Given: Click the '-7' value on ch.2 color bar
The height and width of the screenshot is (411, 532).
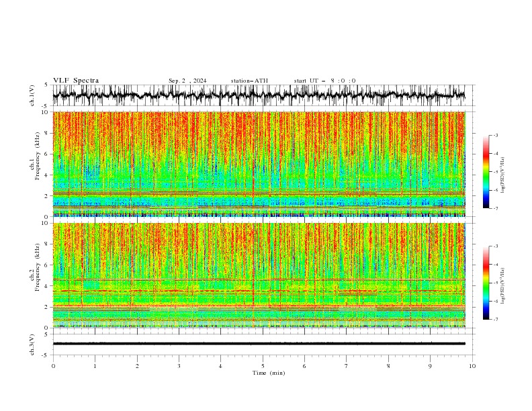Looking at the screenshot, I should [496, 320].
